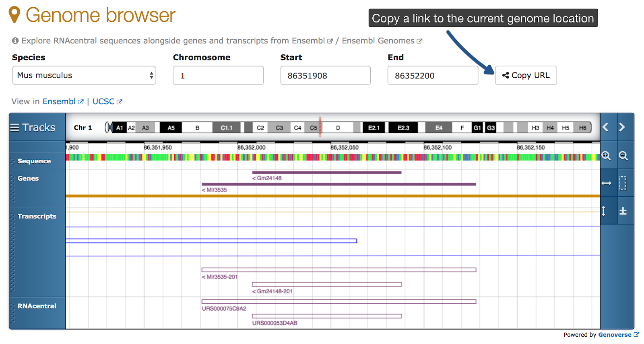Viewport: 644px width, 344px height.
Task: Select the Transcripts track label
Action: click(37, 216)
